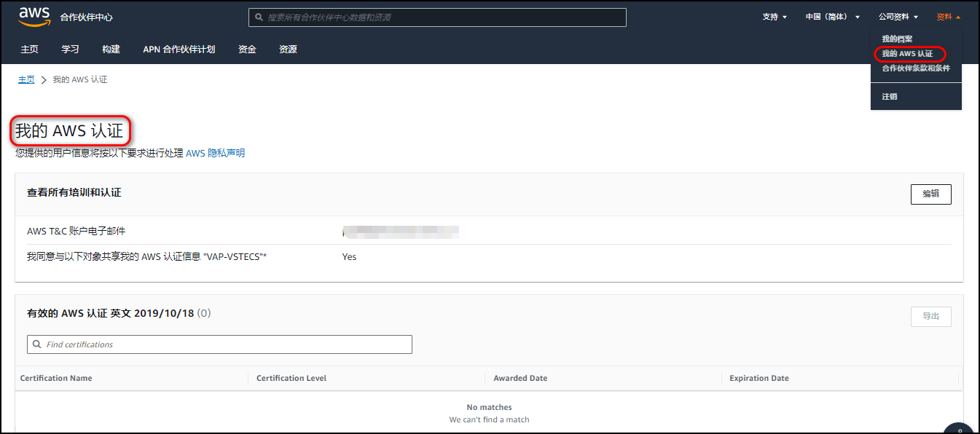The width and height of the screenshot is (980, 434).
Task: Click 注销 to sign out
Action: 890,96
